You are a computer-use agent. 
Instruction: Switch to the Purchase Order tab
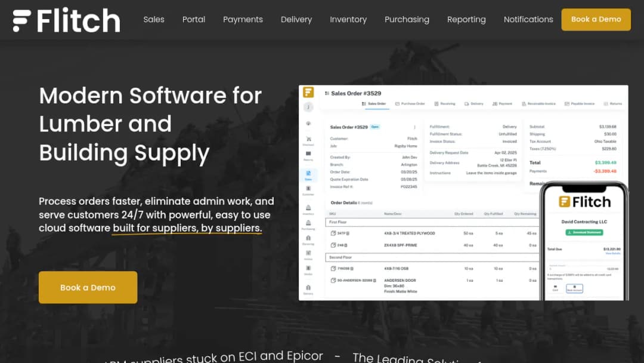point(410,104)
